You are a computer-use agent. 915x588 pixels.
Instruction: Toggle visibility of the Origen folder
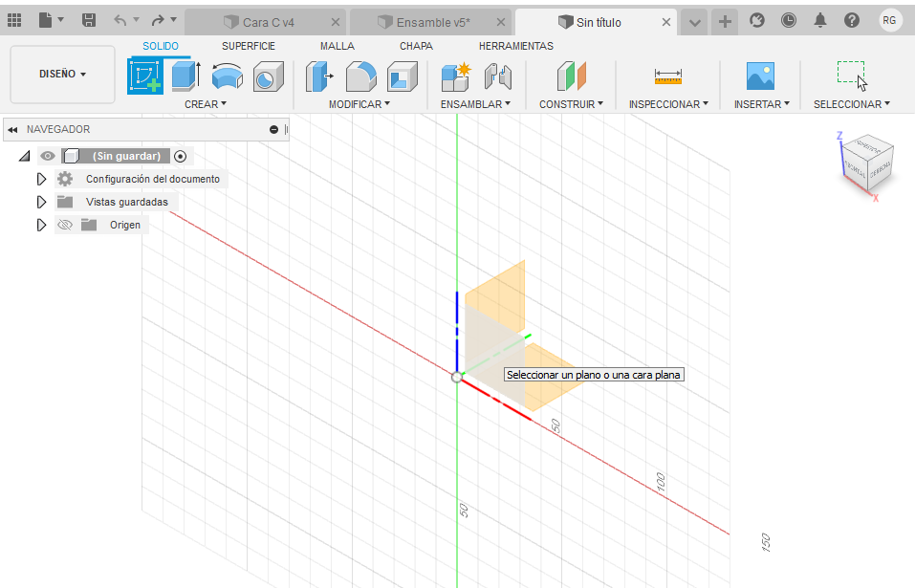[65, 225]
